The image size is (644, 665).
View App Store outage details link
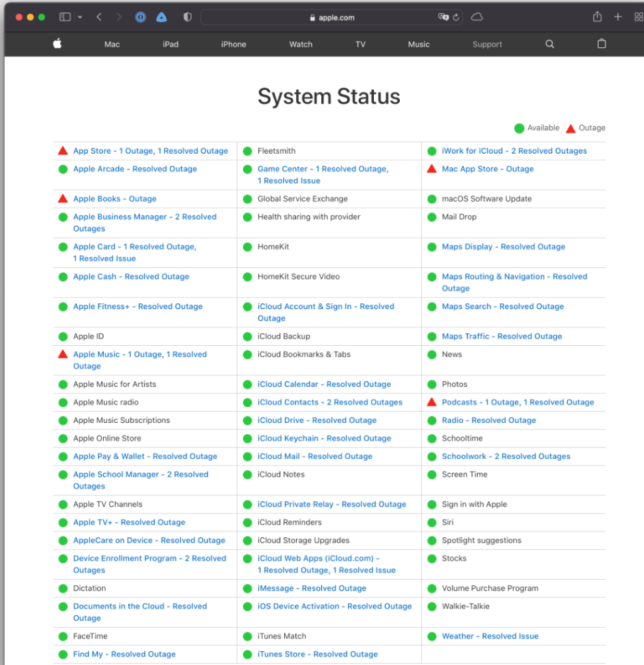point(150,150)
